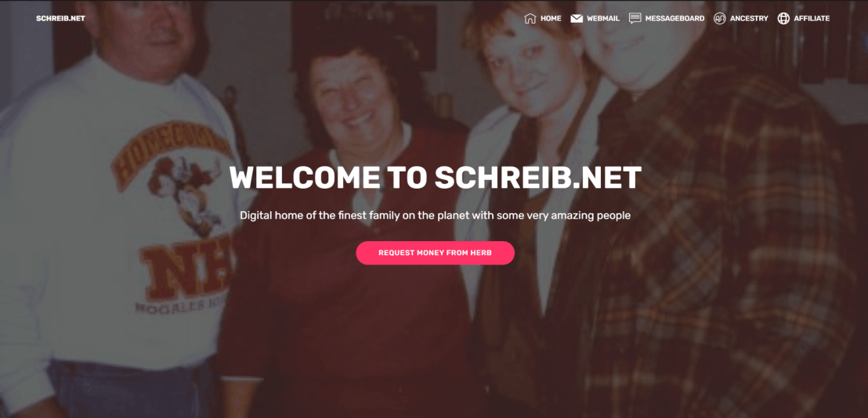Viewport: 868px width, 418px height.
Task: Click the Messageboard speech bubble icon
Action: 635,18
